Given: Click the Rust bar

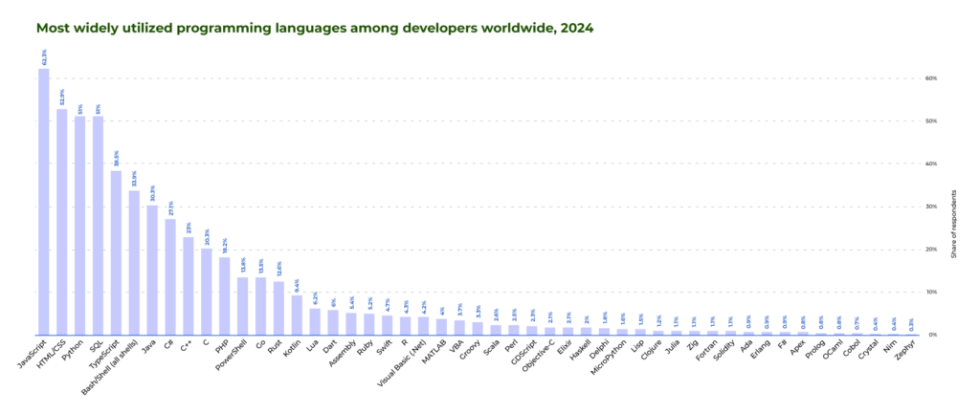Looking at the screenshot, I should [x=278, y=308].
